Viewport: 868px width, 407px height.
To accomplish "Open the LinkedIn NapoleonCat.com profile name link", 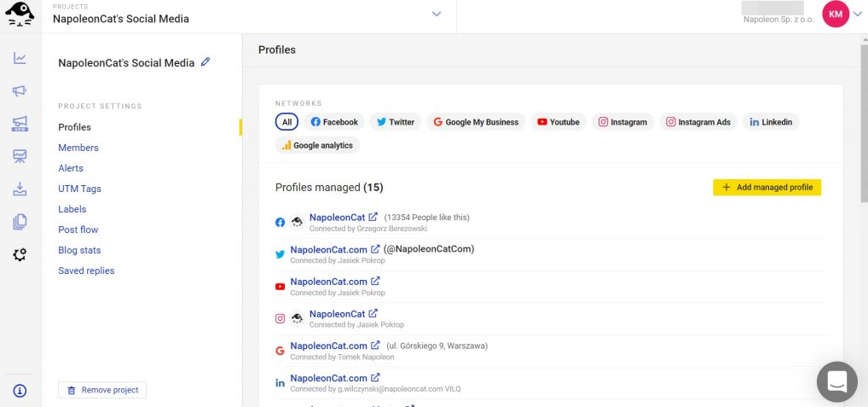I will (x=329, y=378).
